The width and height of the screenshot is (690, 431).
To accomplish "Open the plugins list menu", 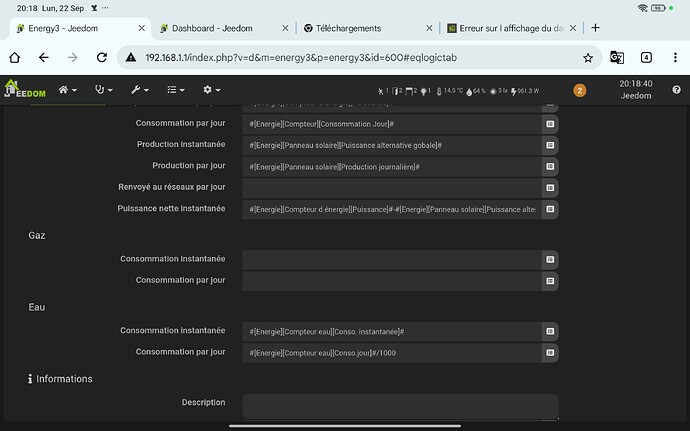I will click(x=176, y=90).
